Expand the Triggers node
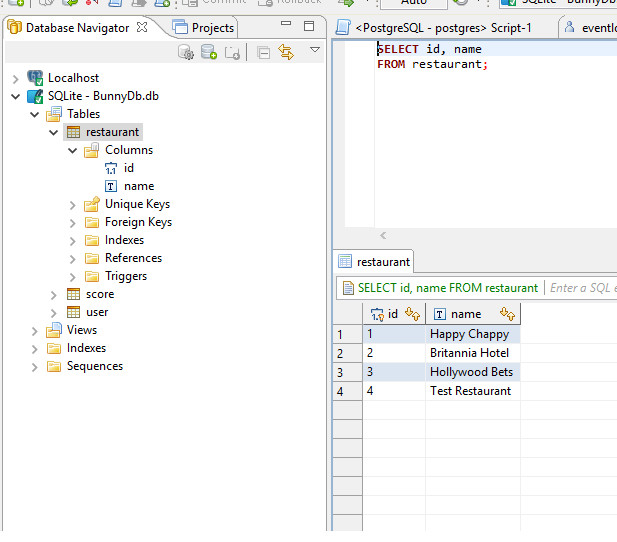The height and width of the screenshot is (542, 617). tap(72, 277)
